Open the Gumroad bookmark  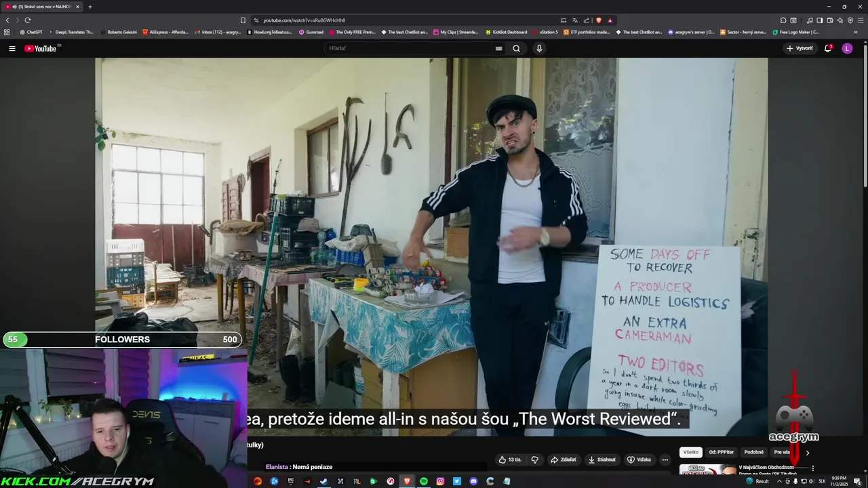pos(311,32)
